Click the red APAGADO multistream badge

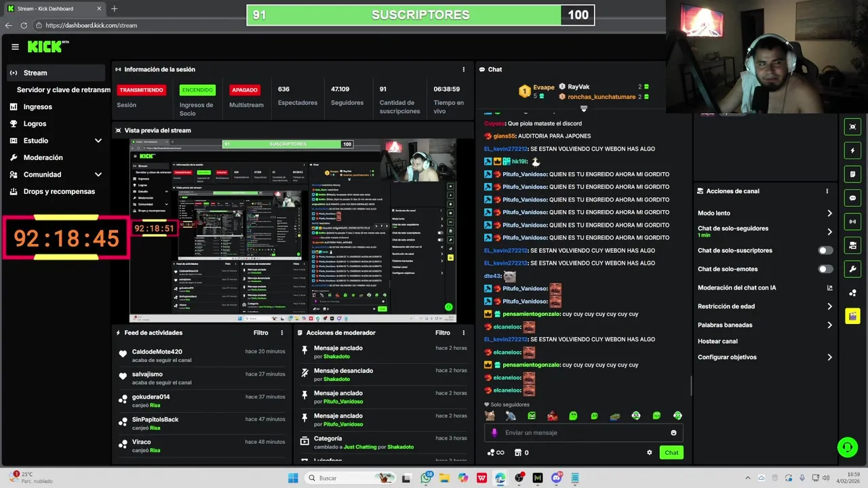tap(245, 89)
